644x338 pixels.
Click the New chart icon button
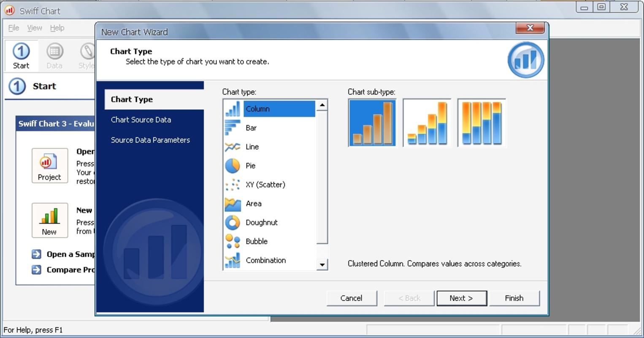[x=50, y=220]
